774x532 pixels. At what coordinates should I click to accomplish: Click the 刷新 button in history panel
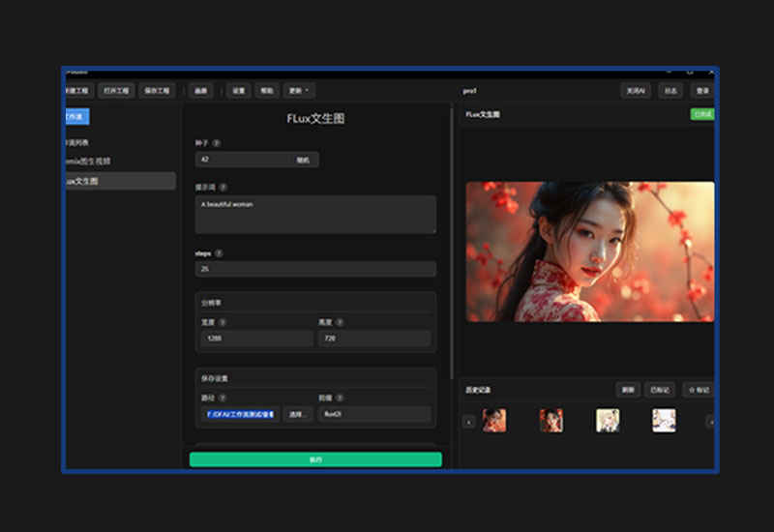click(629, 390)
